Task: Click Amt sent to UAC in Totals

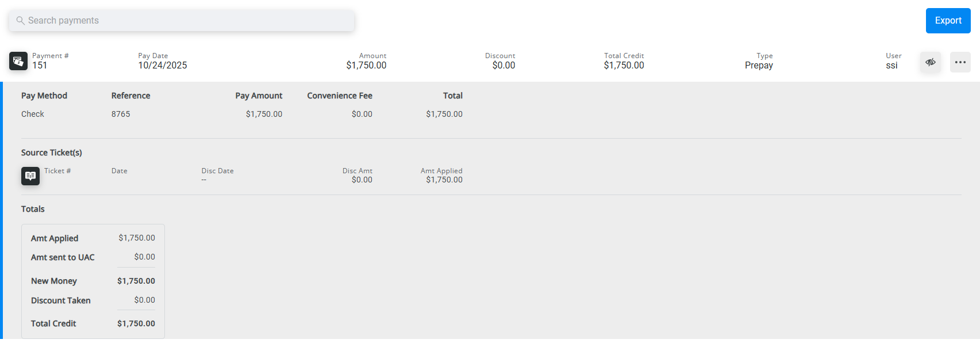Action: pos(63,257)
